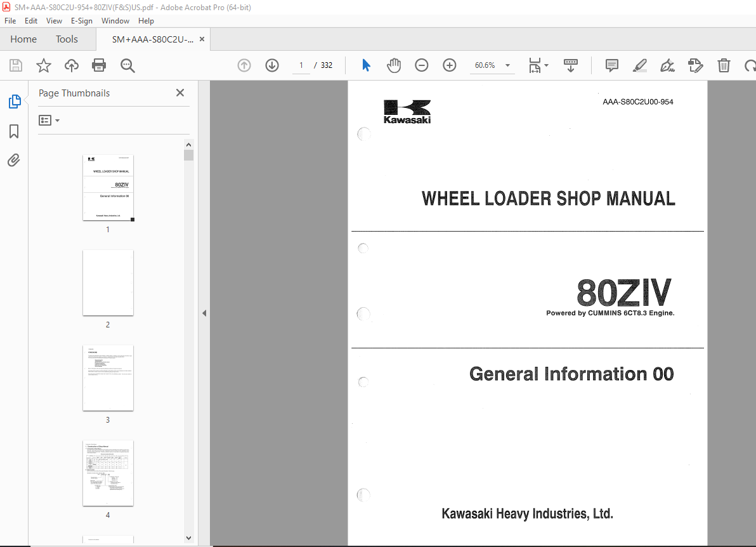Screen dimensions: 756x547
Task: Click the Kawasaki logo on page
Action: 407,112
